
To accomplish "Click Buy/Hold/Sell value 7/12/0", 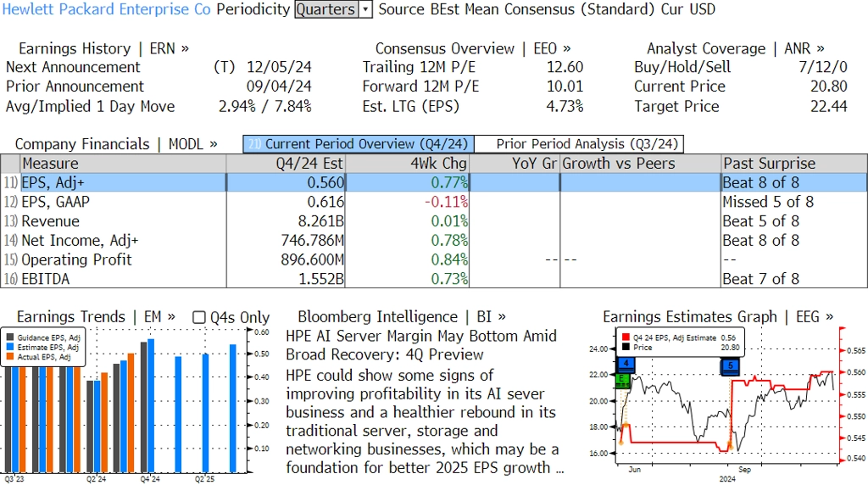I will point(823,67).
